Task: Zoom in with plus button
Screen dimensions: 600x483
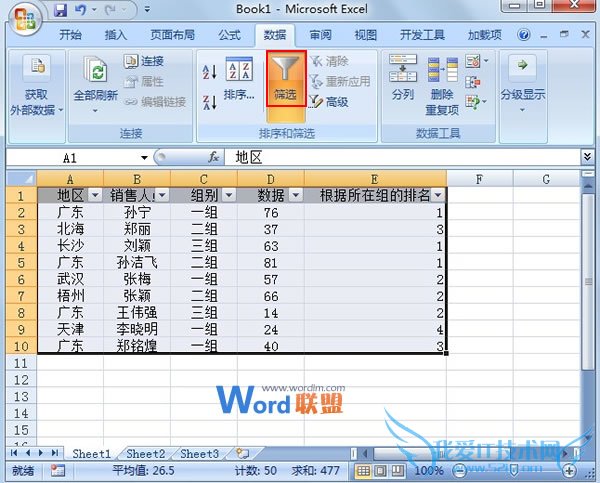Action: pyautogui.click(x=569, y=471)
